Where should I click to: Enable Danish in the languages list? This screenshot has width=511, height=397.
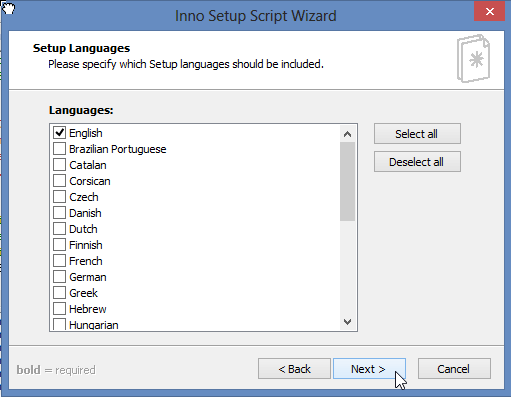[59, 213]
